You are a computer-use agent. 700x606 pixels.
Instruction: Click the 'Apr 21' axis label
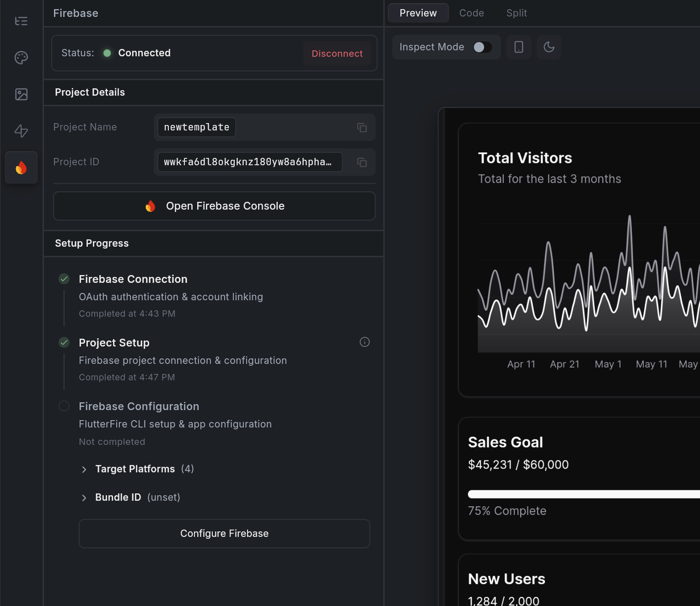565,364
